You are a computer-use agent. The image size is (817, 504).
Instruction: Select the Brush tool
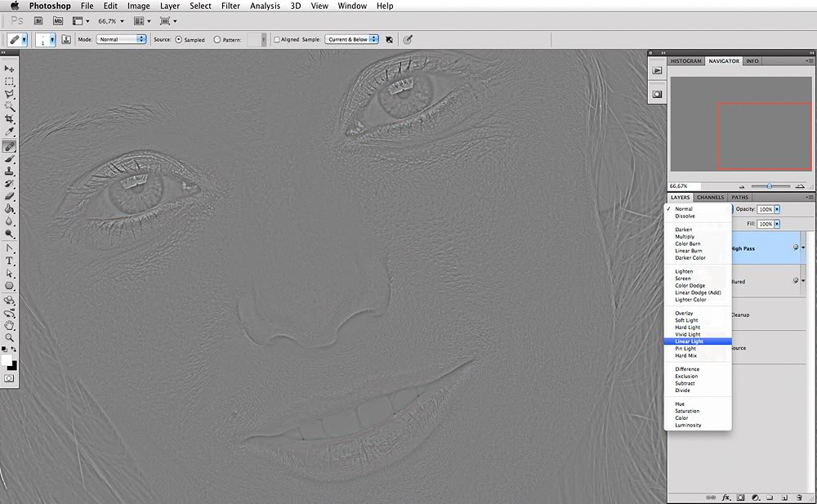[9, 159]
